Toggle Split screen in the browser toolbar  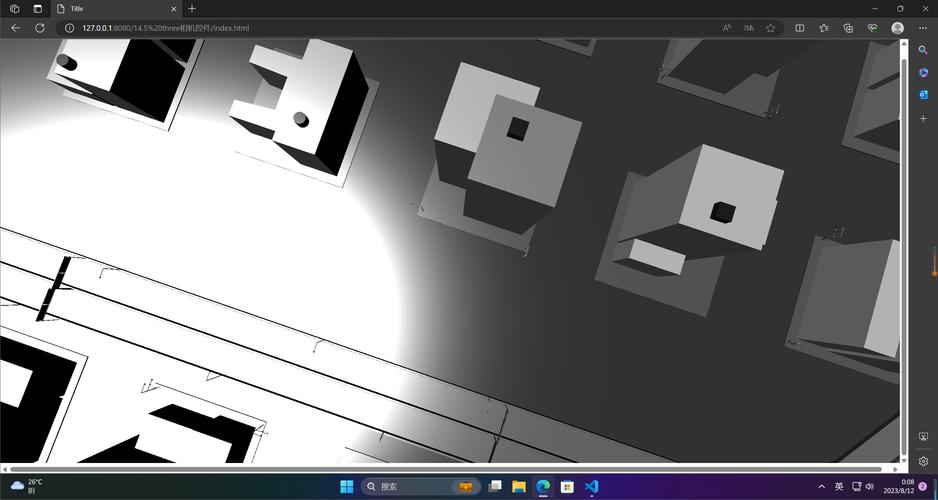(800, 28)
